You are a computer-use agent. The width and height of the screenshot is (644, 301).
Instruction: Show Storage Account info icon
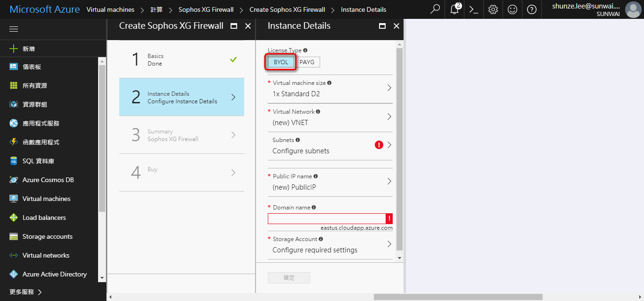(321, 239)
